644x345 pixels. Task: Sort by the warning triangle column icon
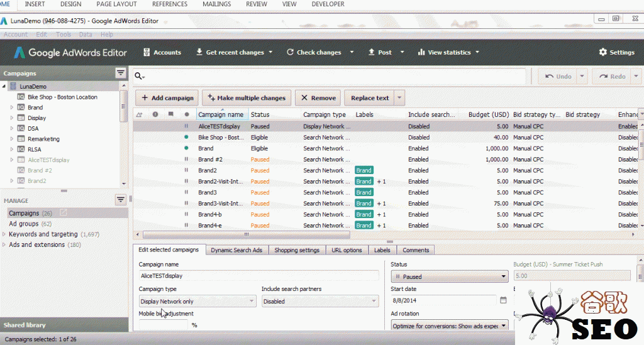(139, 114)
